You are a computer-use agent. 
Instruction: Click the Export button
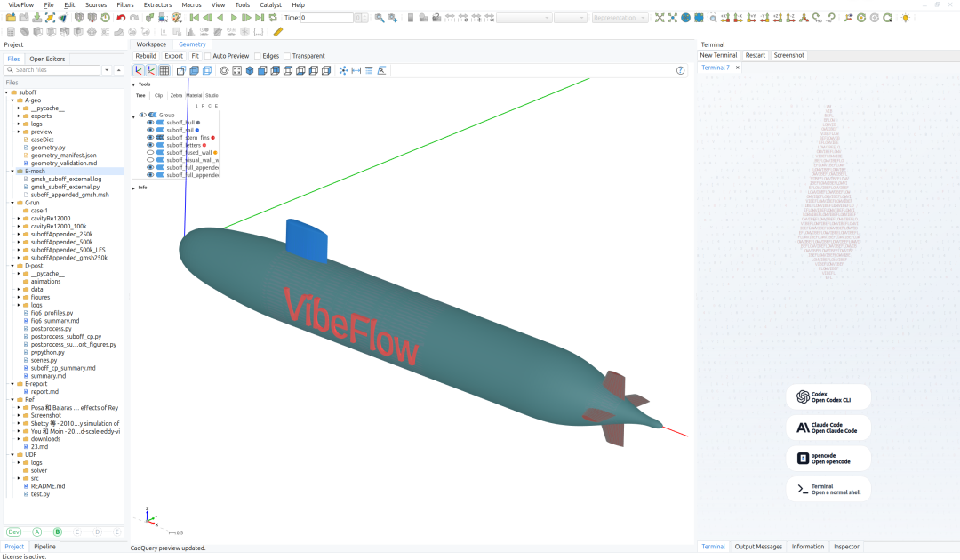pyautogui.click(x=174, y=56)
